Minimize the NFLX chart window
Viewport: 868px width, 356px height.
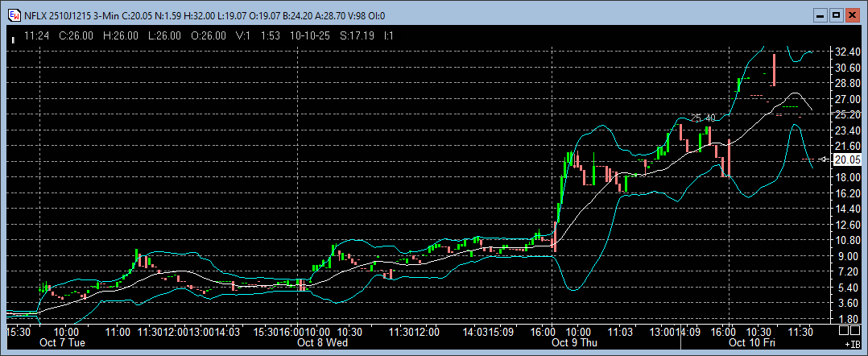820,14
